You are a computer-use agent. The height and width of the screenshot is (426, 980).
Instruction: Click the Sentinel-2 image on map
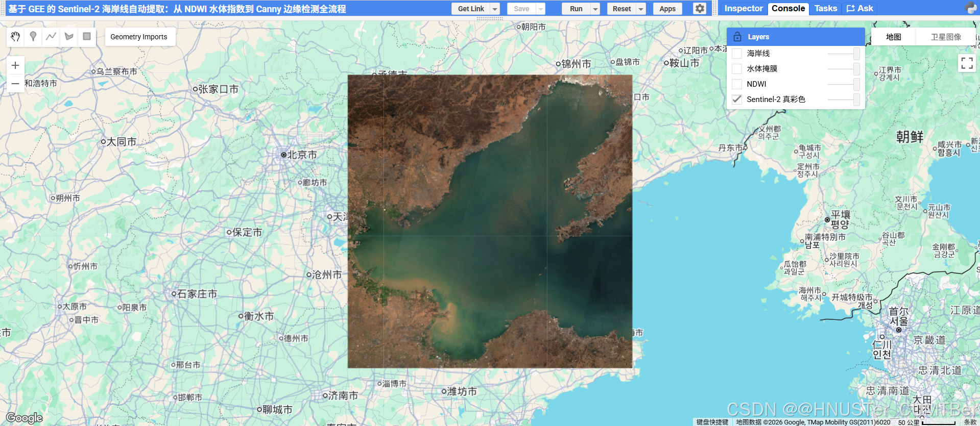coord(490,221)
